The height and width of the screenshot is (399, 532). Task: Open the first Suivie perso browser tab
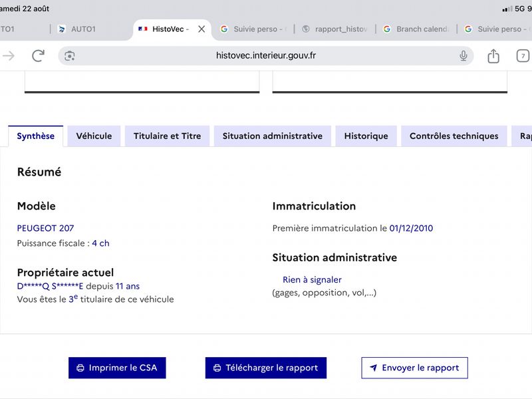pyautogui.click(x=253, y=29)
